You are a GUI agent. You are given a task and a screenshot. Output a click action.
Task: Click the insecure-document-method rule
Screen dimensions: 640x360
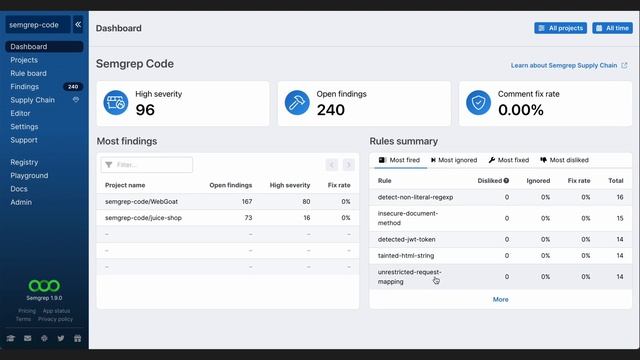click(x=407, y=218)
